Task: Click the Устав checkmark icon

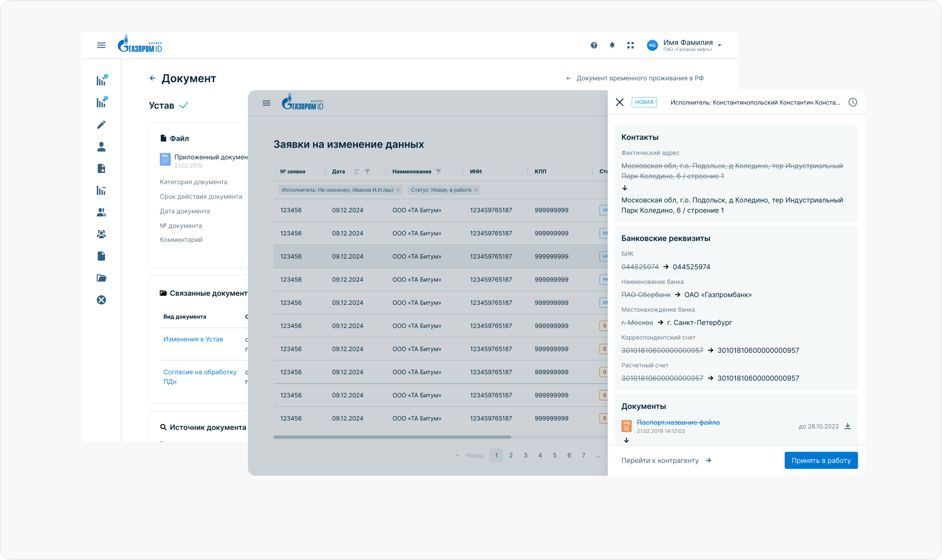Action: point(183,105)
